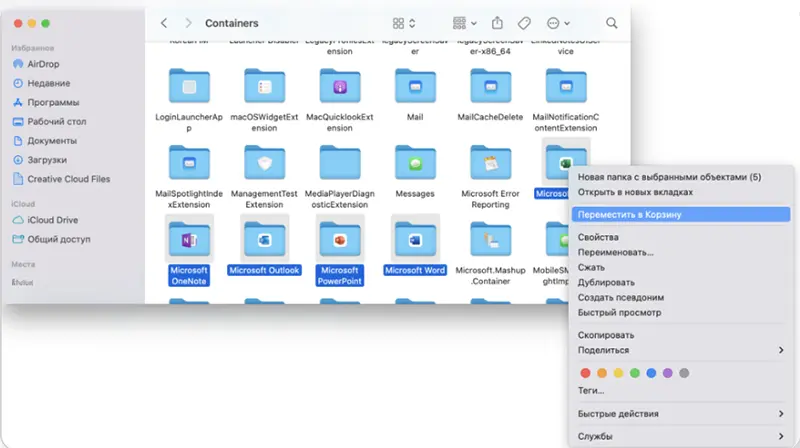Go back with the left chevron
This screenshot has width=800, height=448.
tap(163, 22)
